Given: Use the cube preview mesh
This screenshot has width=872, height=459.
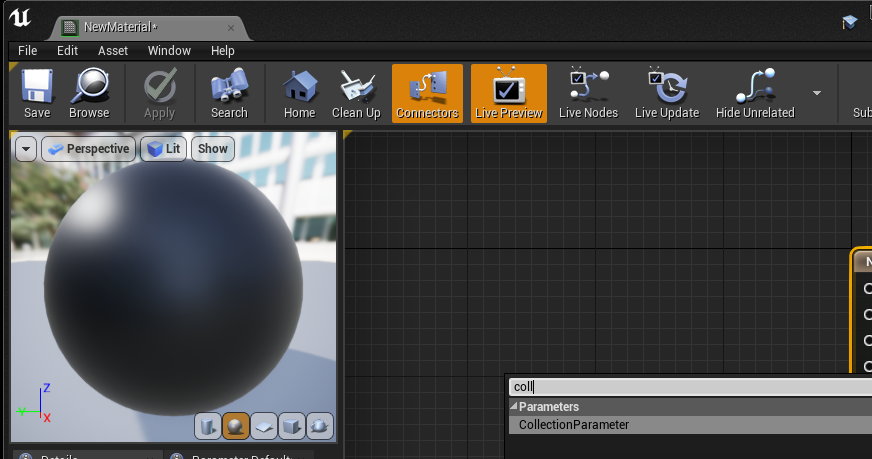Looking at the screenshot, I should (x=292, y=427).
